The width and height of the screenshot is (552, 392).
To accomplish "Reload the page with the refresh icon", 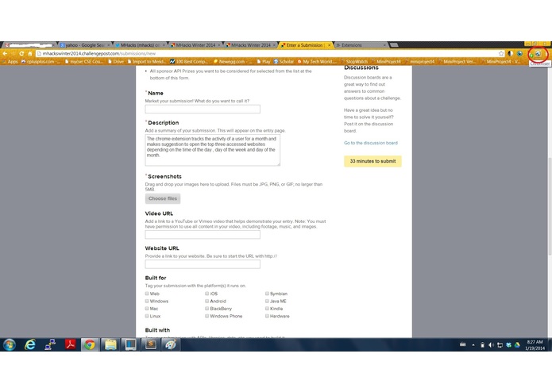I will coord(21,53).
